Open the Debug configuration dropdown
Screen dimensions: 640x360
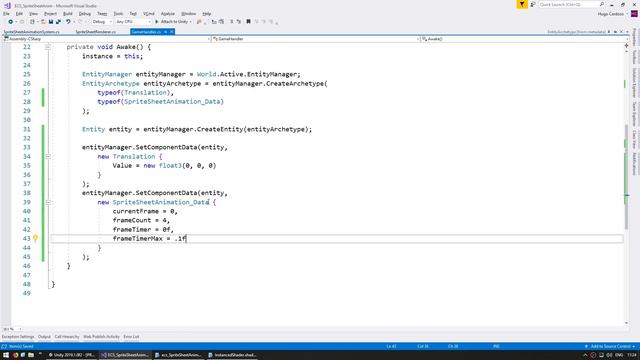102,22
